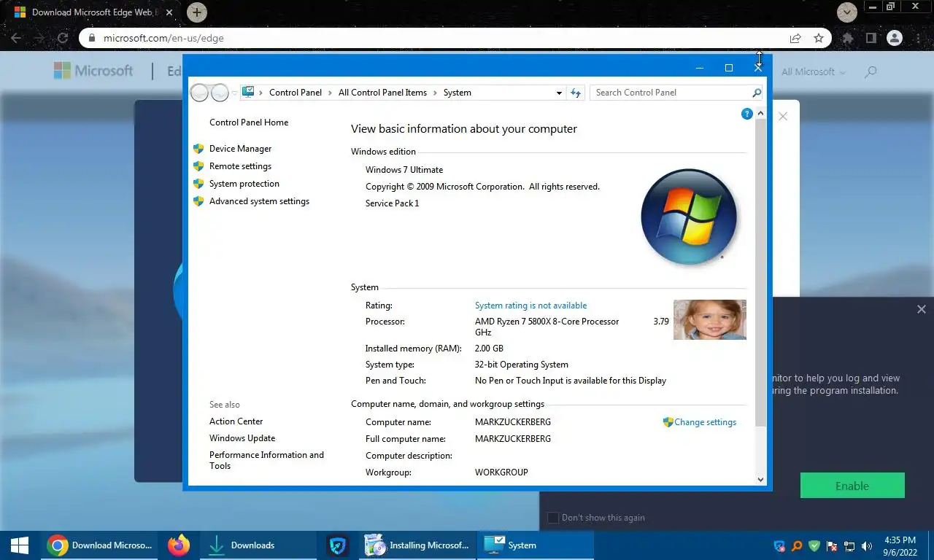The height and width of the screenshot is (560, 934).
Task: Click the search magnifier in Control Panel search
Action: click(756, 93)
